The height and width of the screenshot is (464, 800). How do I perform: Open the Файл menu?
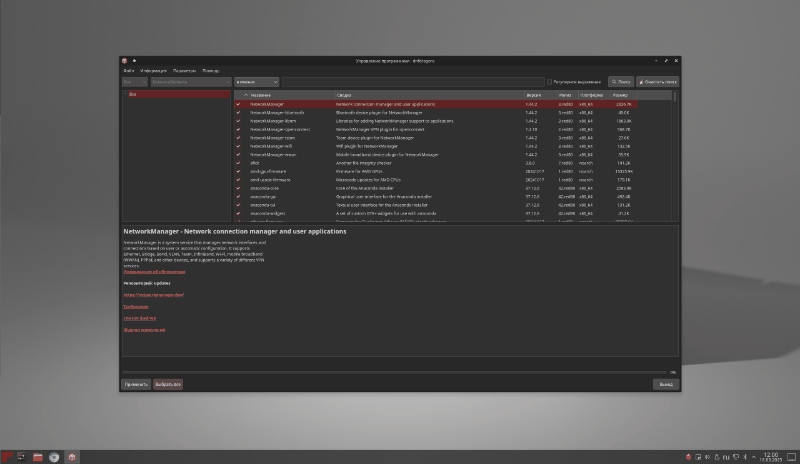point(129,70)
